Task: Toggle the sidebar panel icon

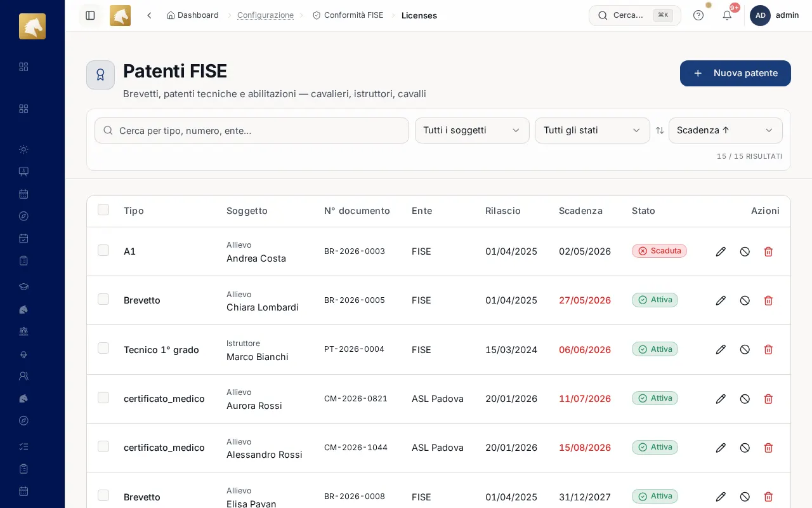Action: (x=90, y=15)
